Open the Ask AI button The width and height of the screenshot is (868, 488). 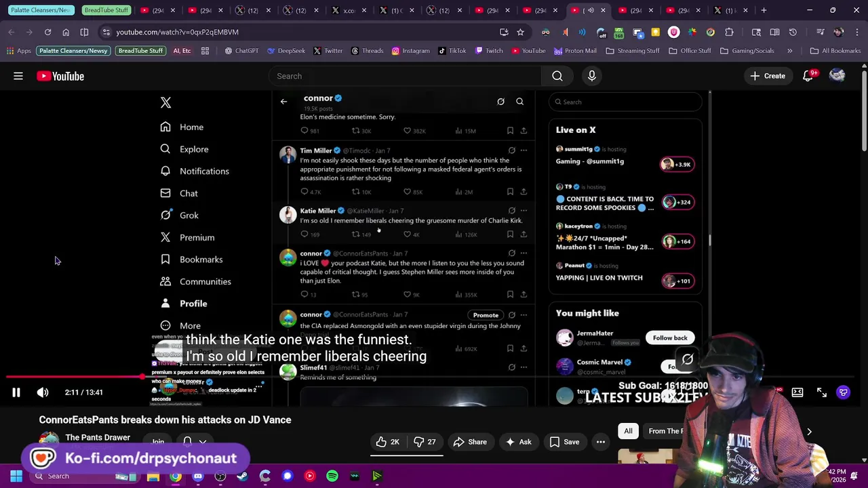pos(518,442)
